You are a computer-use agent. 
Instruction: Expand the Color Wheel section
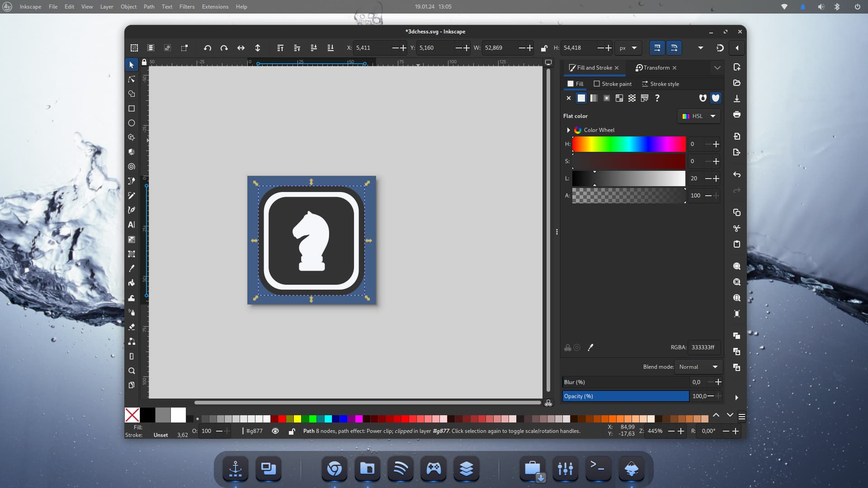coord(569,130)
